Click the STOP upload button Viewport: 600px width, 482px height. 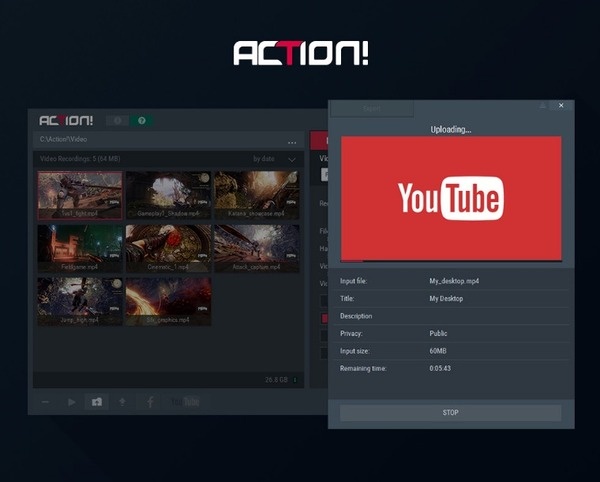(450, 413)
